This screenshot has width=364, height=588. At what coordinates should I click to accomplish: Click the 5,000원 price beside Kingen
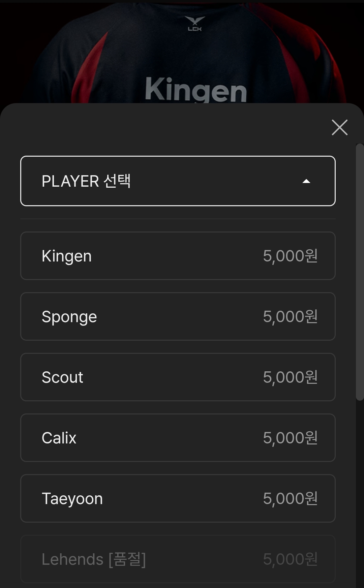coord(290,256)
